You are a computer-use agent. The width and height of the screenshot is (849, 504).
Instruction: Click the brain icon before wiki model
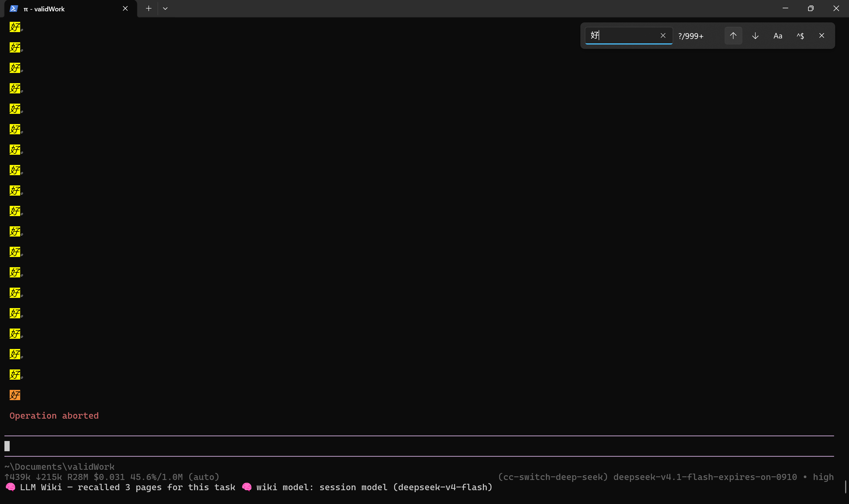[x=247, y=487]
